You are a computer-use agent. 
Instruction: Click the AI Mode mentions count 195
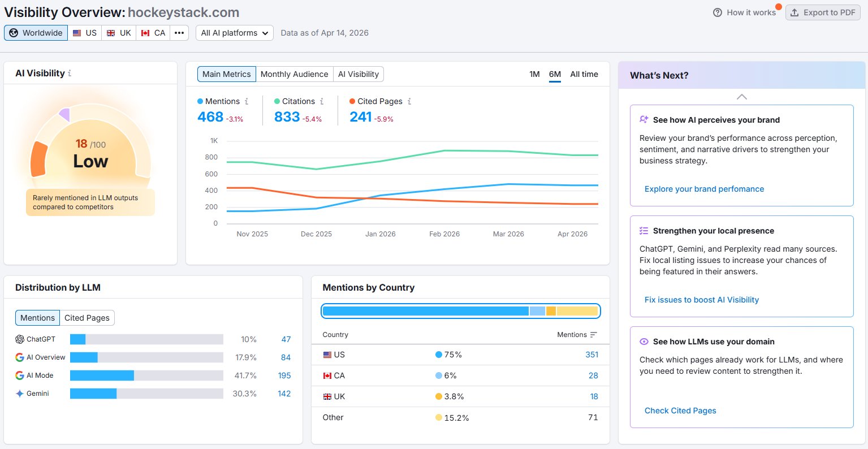284,375
